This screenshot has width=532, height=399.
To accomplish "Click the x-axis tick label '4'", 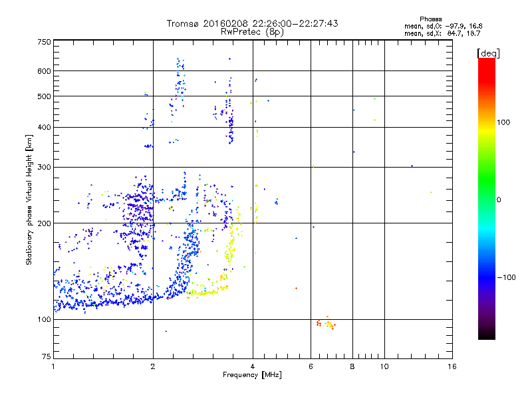I will coord(253,366).
